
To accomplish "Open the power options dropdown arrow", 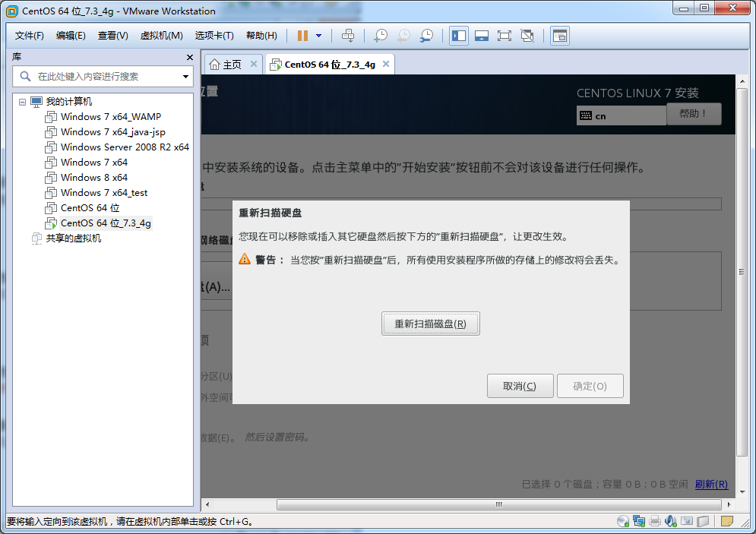I will [318, 36].
